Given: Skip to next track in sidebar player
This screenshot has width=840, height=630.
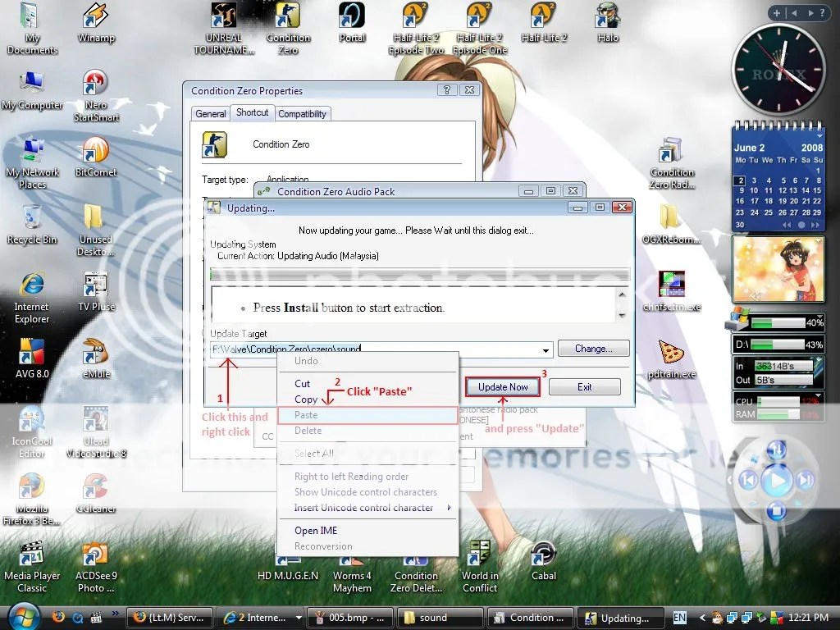Looking at the screenshot, I should click(807, 480).
